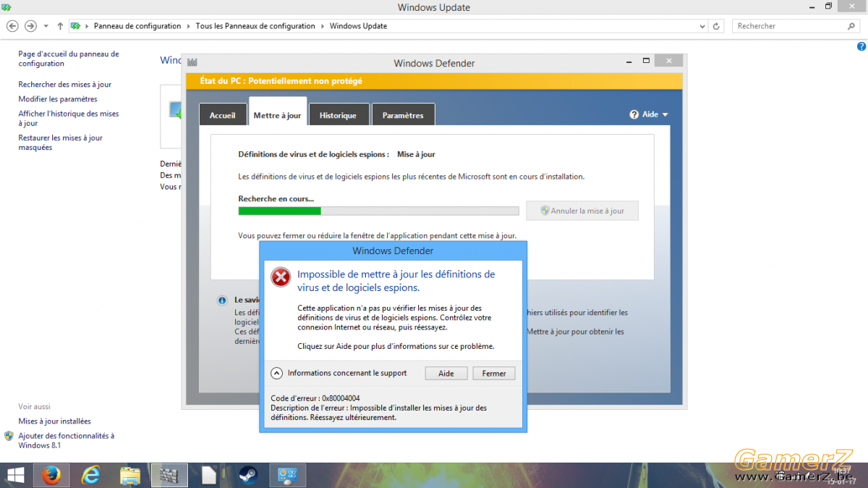Click the red error icon in the dialog
The image size is (868, 488).
coord(281,277)
